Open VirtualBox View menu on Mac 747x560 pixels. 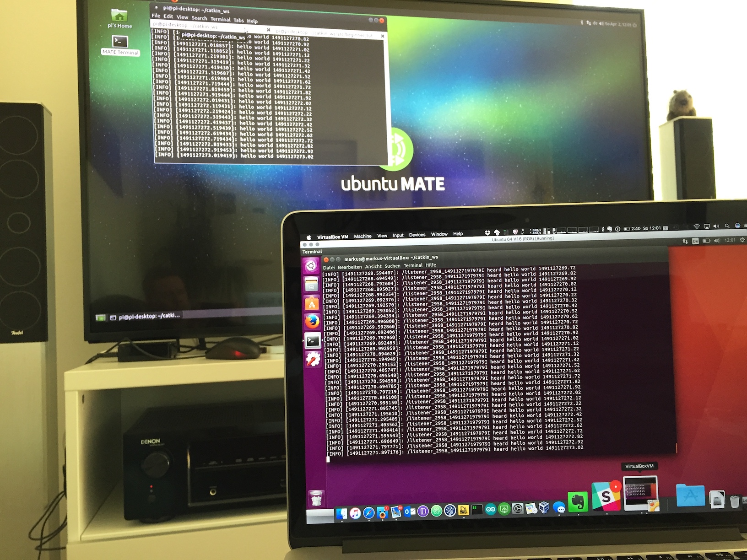382,236
